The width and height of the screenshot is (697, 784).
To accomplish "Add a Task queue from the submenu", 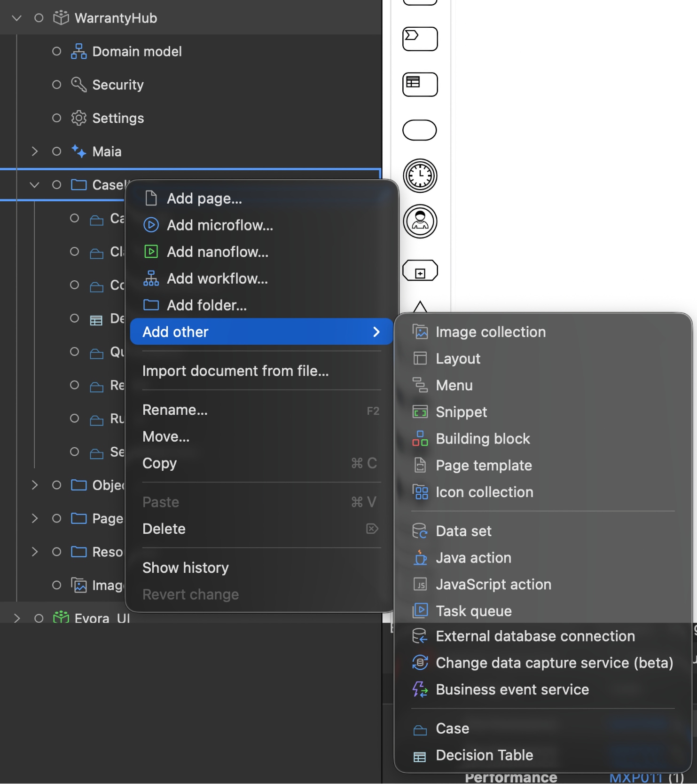I will point(543,611).
